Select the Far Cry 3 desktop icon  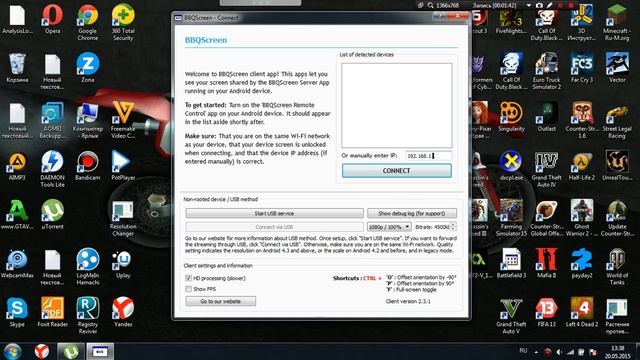pos(582,68)
